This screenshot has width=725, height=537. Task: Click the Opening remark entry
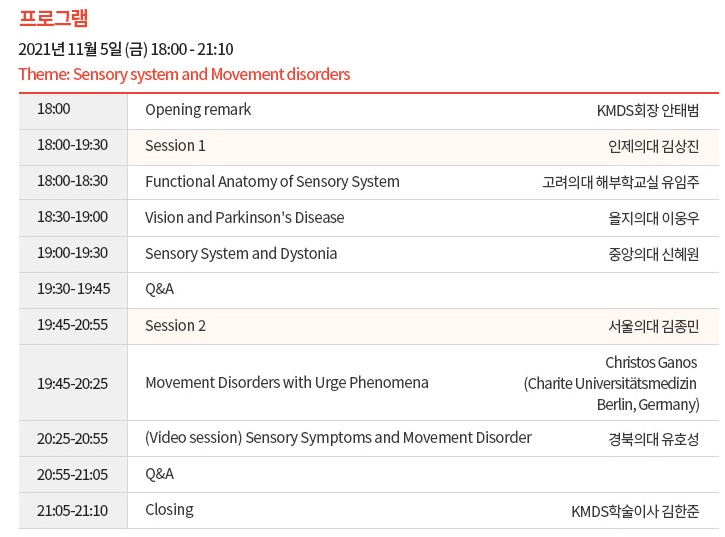click(x=198, y=110)
